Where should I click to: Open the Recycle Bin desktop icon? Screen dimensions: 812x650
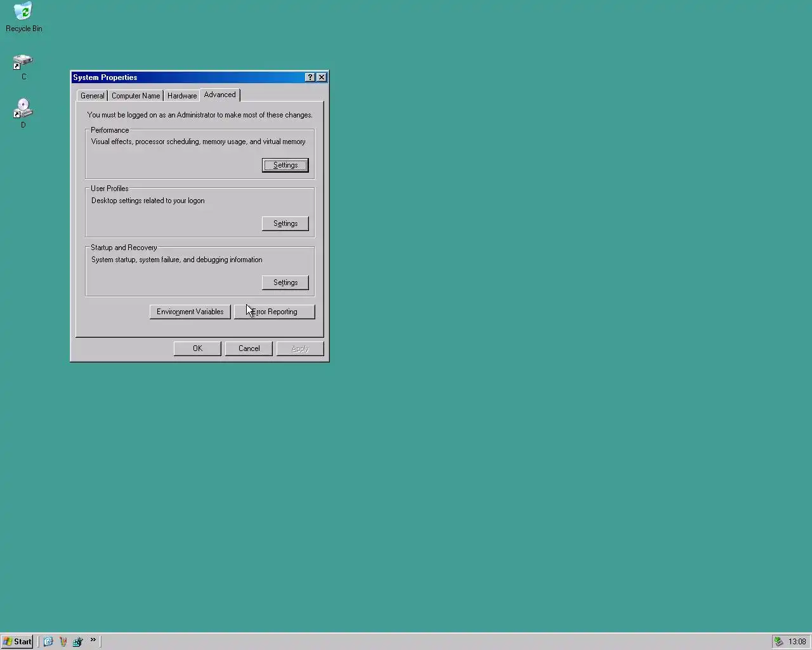pos(23,17)
